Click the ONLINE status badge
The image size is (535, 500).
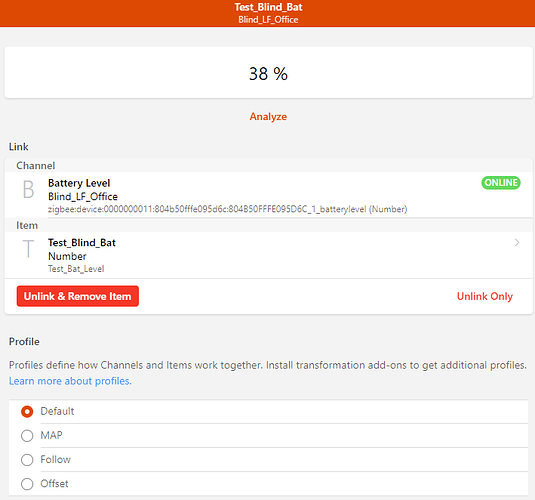(x=501, y=183)
